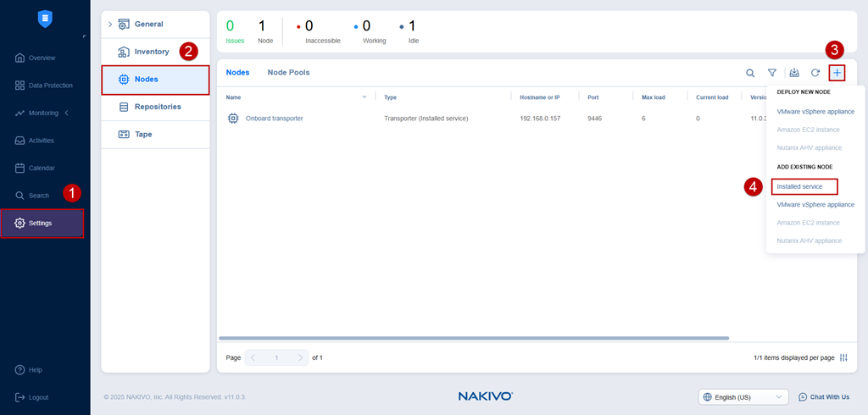Open Activities in the sidebar
This screenshot has width=868, height=415.
coord(34,141)
